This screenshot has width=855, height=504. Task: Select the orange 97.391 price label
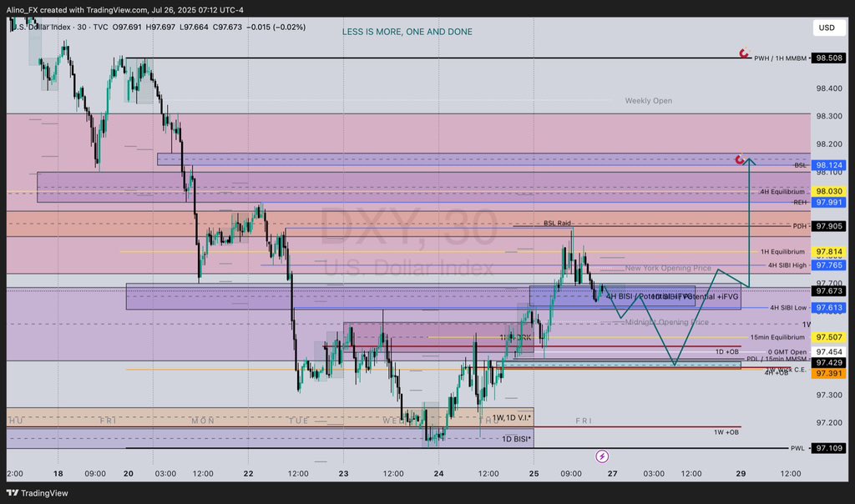(829, 373)
